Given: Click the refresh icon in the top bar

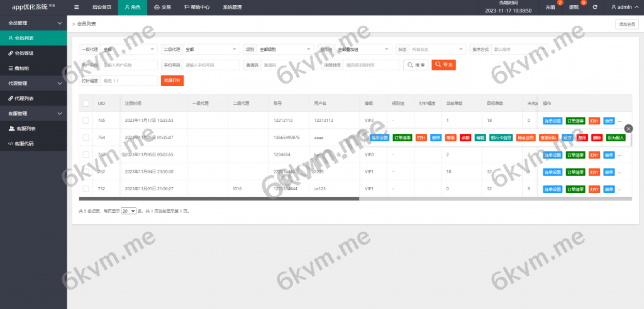Looking at the screenshot, I should (x=595, y=8).
